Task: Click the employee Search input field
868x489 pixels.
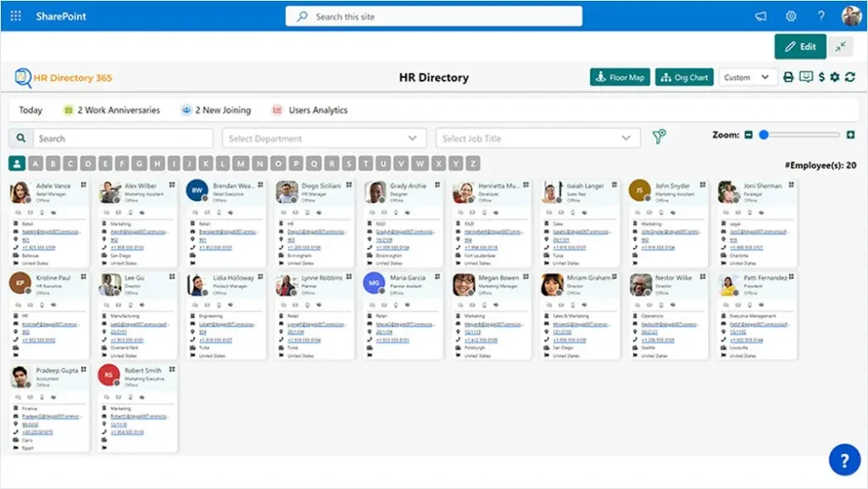Action: 119,137
